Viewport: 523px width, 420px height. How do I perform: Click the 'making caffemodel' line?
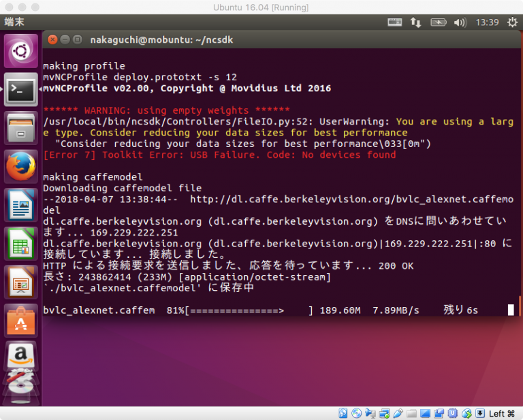[x=93, y=177]
